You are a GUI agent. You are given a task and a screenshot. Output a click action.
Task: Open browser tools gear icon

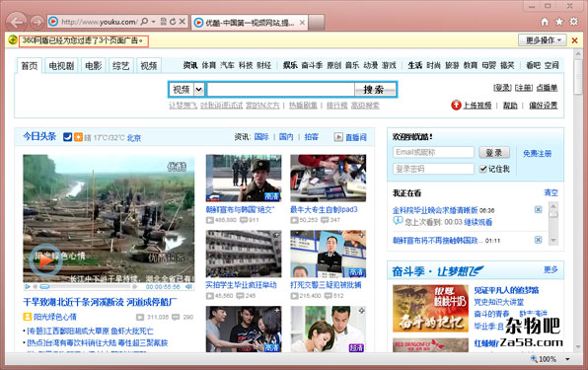(x=573, y=22)
